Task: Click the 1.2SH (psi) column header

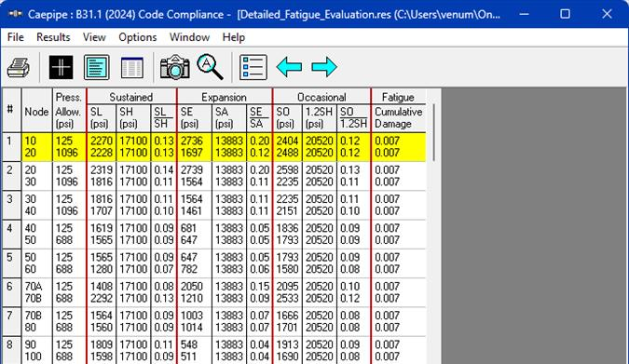Action: point(320,118)
